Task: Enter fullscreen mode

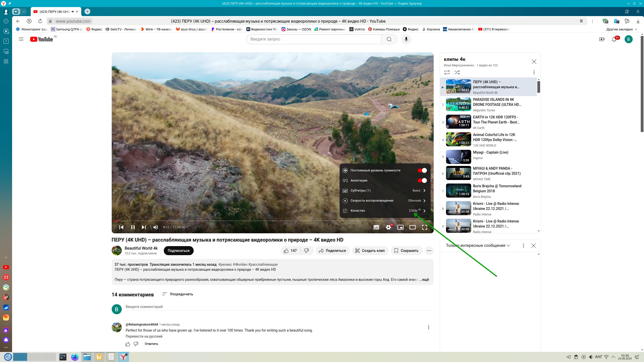Action: (x=424, y=227)
